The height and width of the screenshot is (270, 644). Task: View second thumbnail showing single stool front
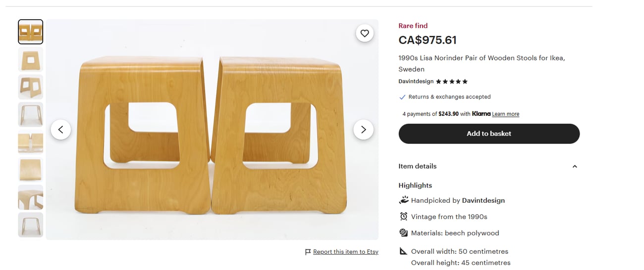(31, 59)
